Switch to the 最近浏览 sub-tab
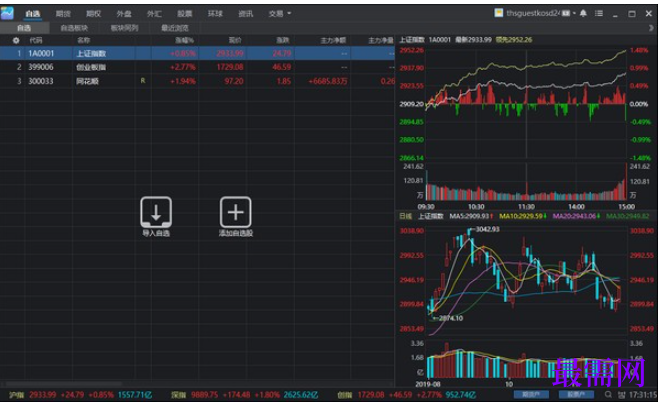 tap(174, 28)
